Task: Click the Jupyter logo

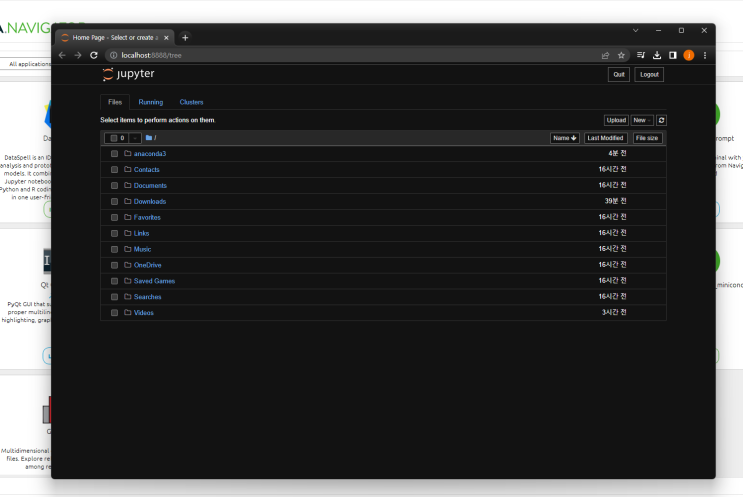Action: coord(128,74)
